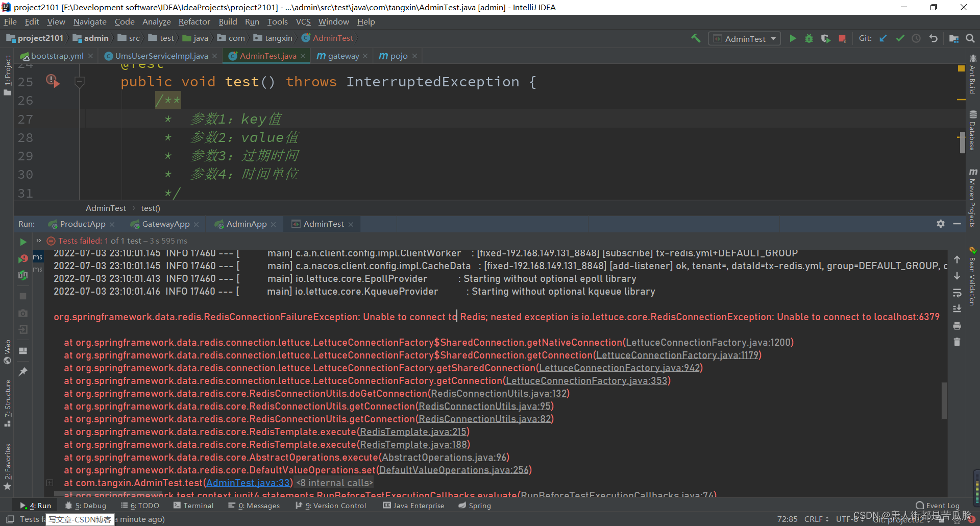Run AdminTest with coverage shield icon
Screen dimensions: 980x526
[x=825, y=38]
